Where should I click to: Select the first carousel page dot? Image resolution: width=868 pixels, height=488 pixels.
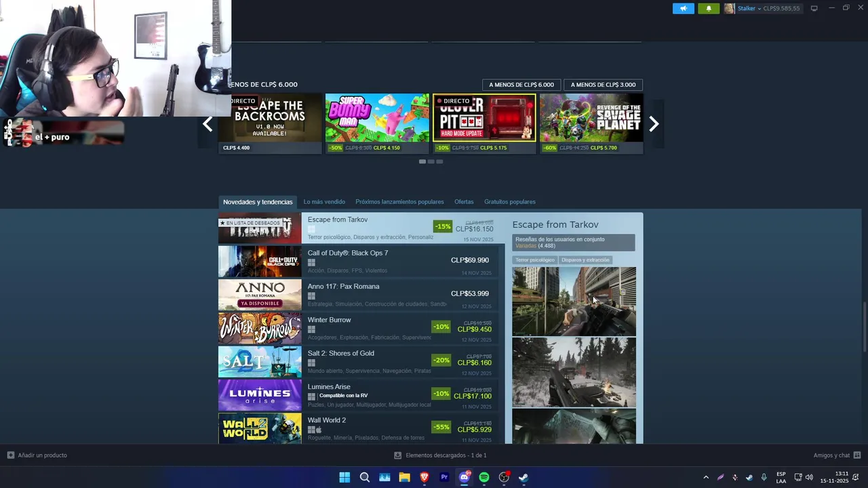(x=422, y=161)
